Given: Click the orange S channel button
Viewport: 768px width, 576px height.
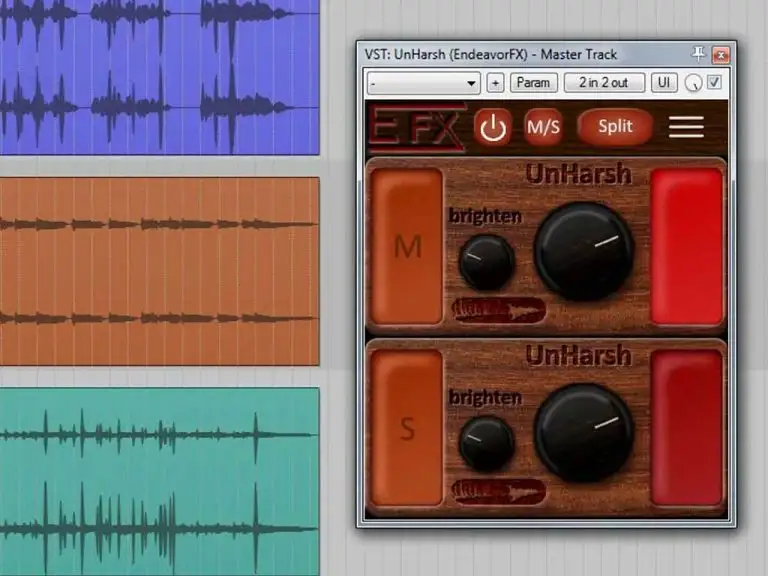Looking at the screenshot, I should [x=407, y=428].
